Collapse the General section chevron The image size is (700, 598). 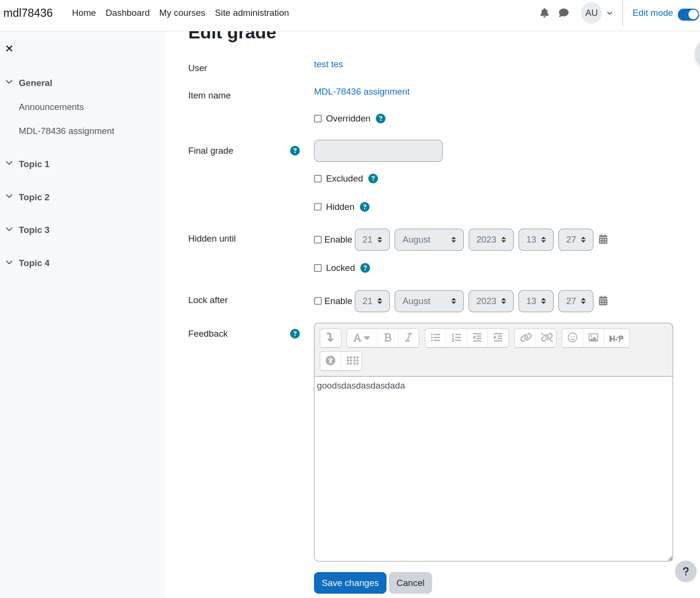(9, 82)
